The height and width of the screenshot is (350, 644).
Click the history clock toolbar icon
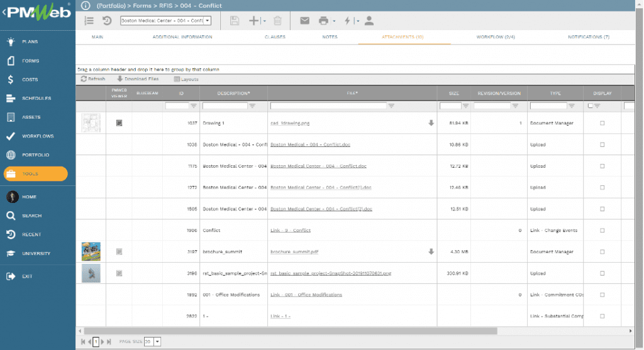tap(107, 21)
